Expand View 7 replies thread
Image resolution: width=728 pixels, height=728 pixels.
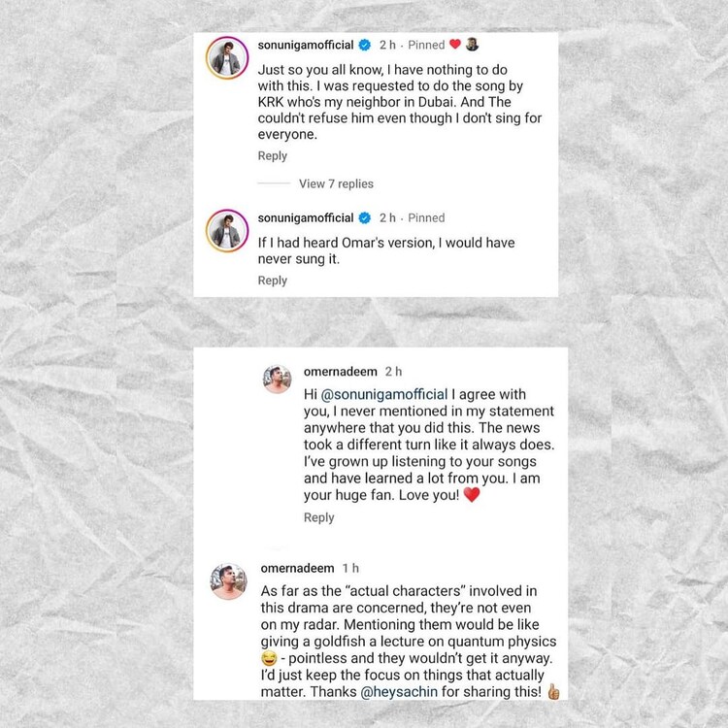(x=336, y=183)
